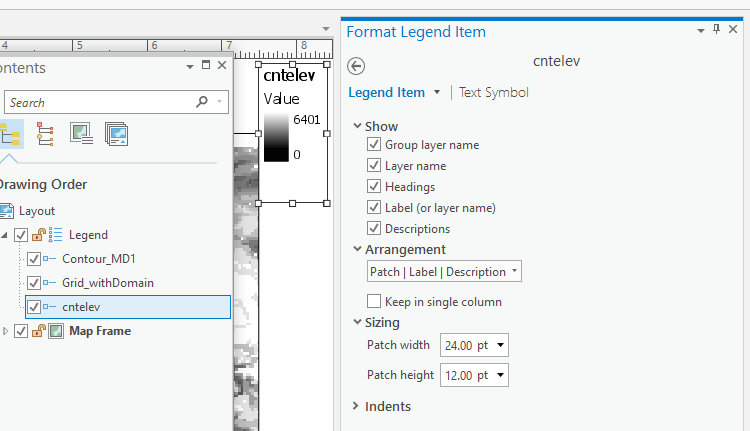Click the Legend lock icon
The width and height of the screenshot is (750, 431).
tap(37, 235)
